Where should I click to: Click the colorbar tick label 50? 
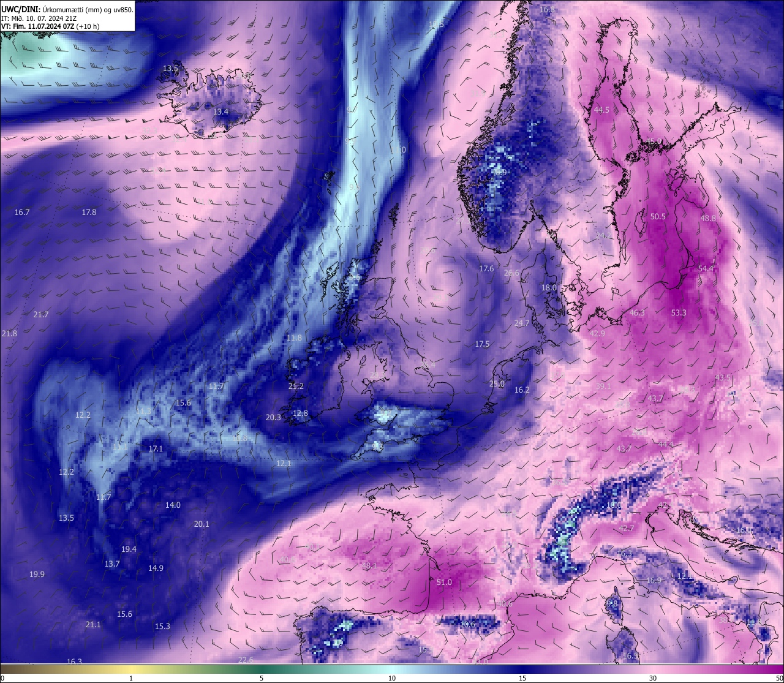(x=779, y=678)
